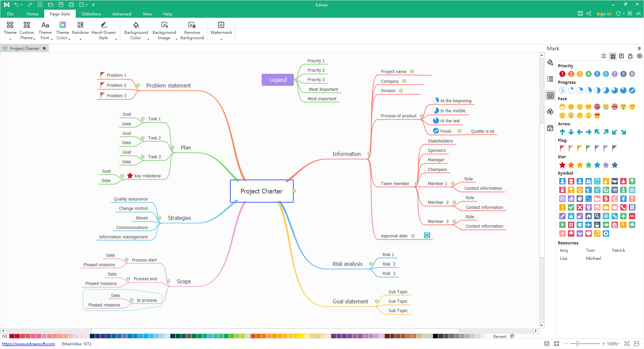The width and height of the screenshot is (644, 349).
Task: Toggle the eye icon in Mark panel
Action: pyautogui.click(x=639, y=56)
